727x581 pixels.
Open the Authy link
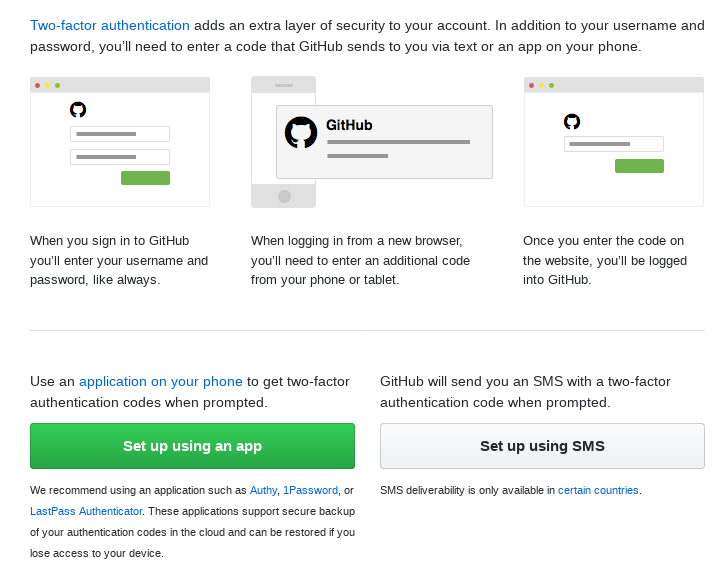(263, 491)
